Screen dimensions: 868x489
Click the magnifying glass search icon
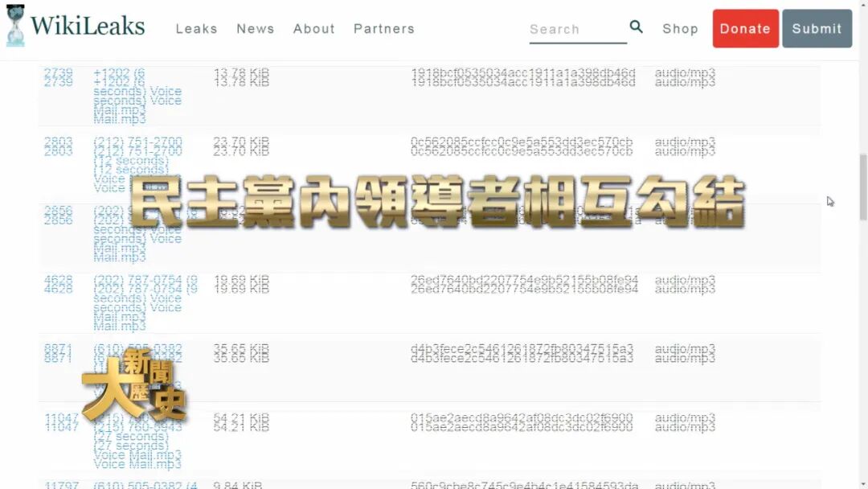(x=636, y=27)
